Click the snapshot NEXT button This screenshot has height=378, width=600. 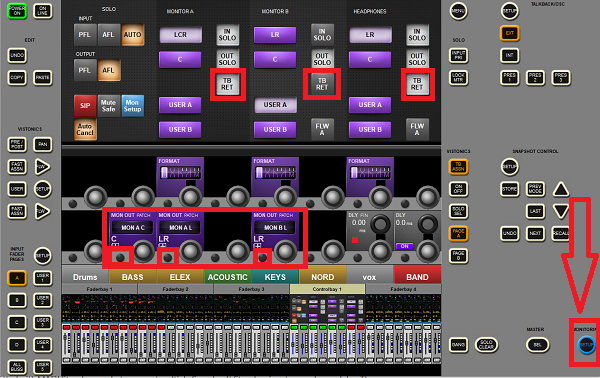(535, 233)
